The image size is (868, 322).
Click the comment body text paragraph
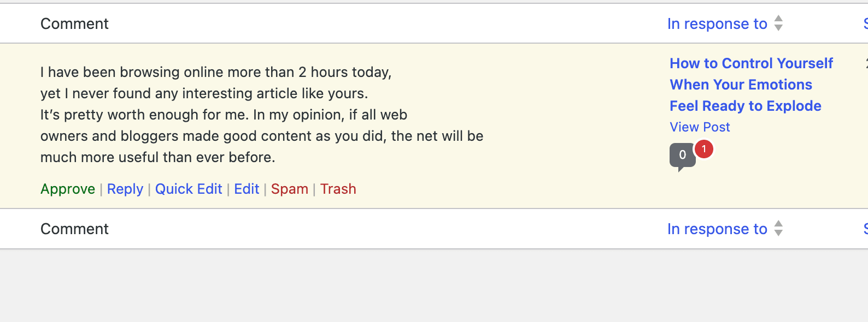[261, 115]
